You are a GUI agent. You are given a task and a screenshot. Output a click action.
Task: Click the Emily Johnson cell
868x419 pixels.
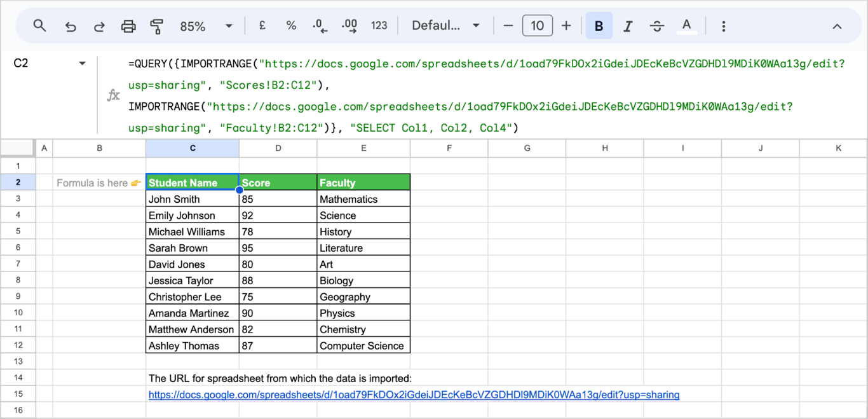pos(193,216)
